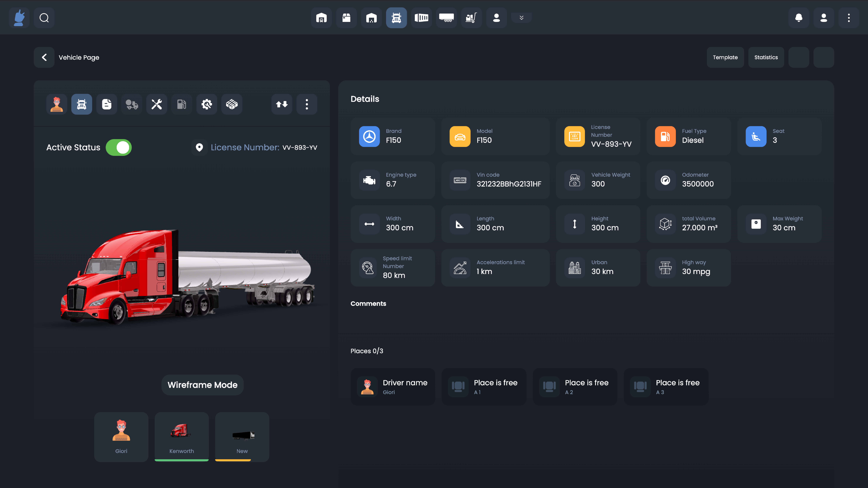Open the user account icon at top right
The height and width of the screenshot is (488, 868).
[x=824, y=18]
